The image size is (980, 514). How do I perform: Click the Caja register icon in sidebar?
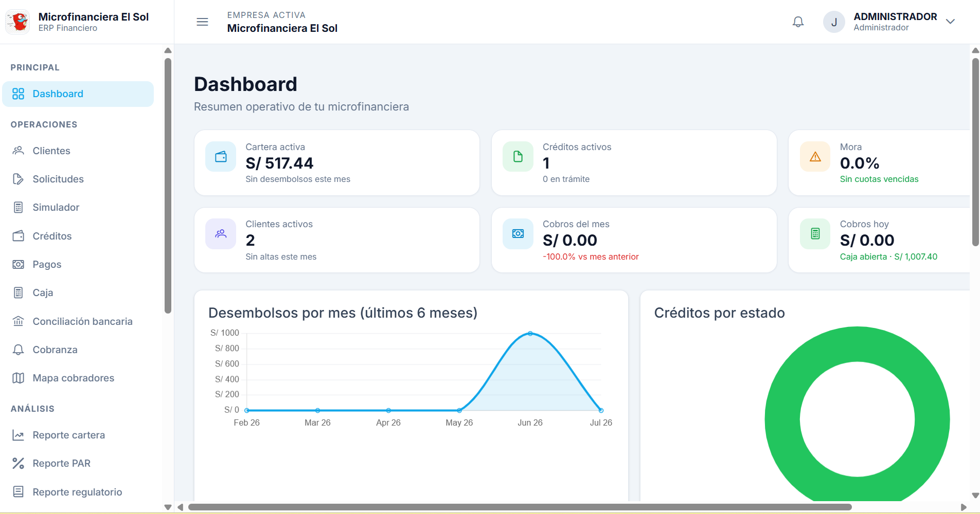[19, 292]
